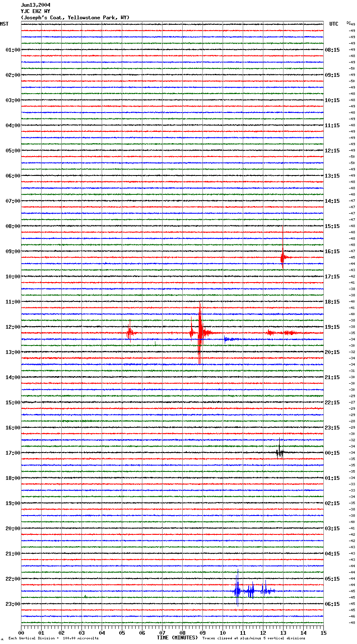The image size is (357, 644).
Task: Click the 01:00 MST time label
Action: (13, 50)
